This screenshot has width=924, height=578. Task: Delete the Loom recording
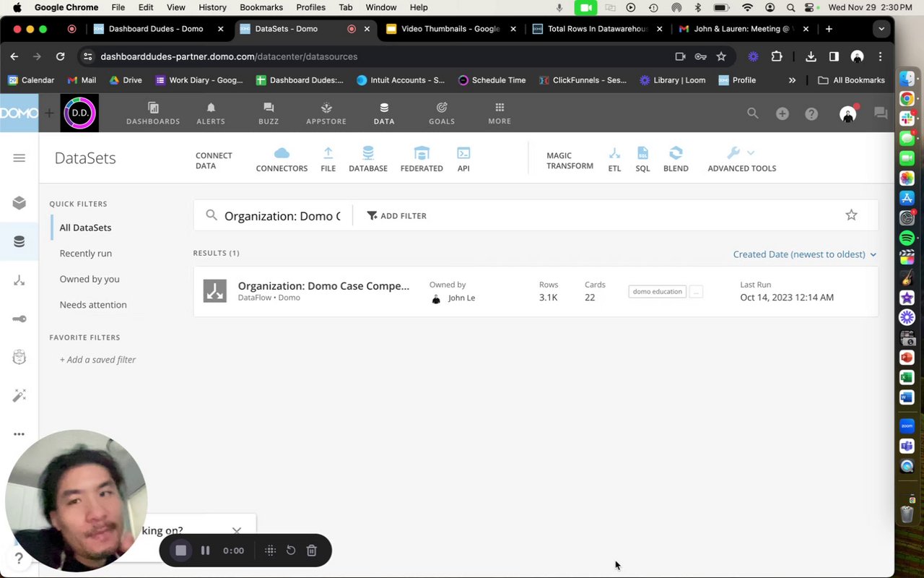312,551
